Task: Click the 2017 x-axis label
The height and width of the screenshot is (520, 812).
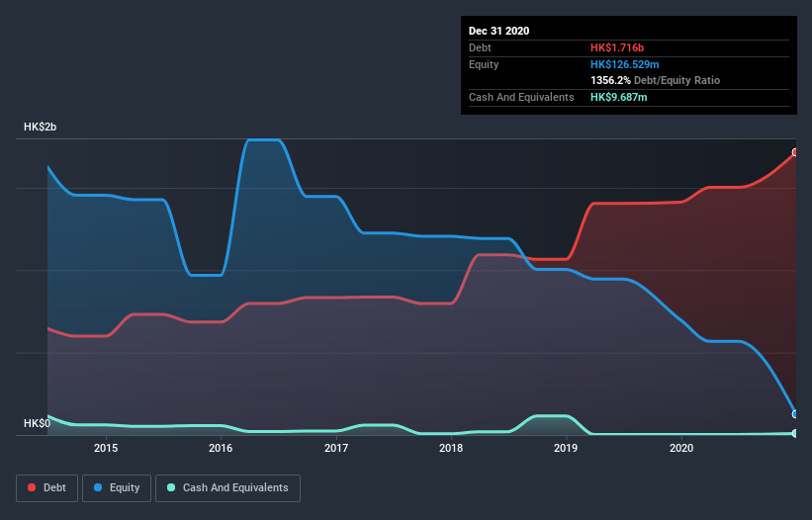Action: point(336,448)
